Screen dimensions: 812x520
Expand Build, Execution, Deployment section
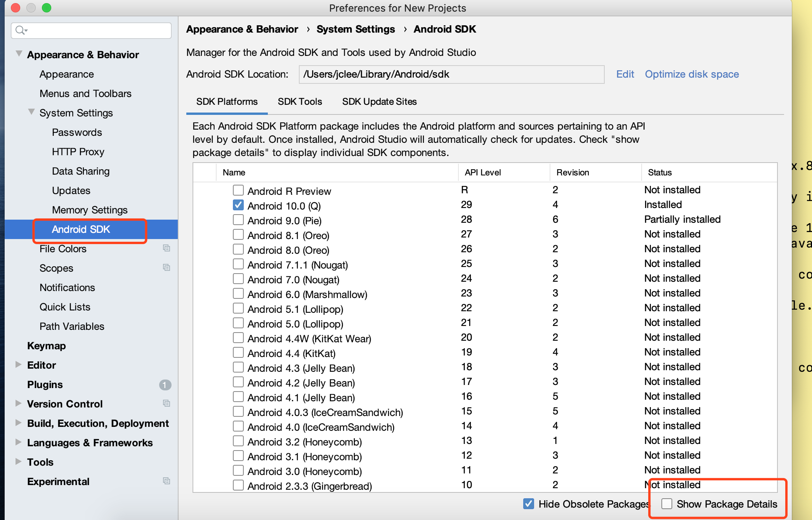pos(18,423)
